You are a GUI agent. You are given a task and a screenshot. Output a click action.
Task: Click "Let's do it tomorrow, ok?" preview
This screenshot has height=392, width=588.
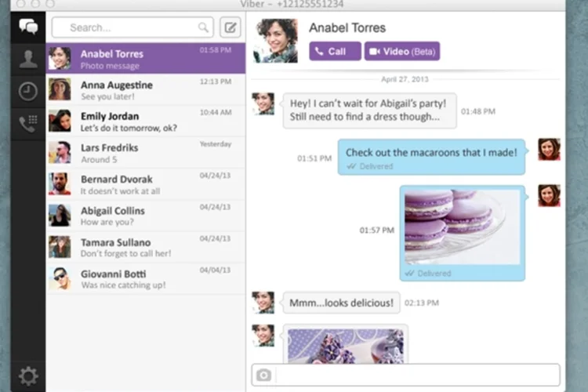[x=129, y=129]
